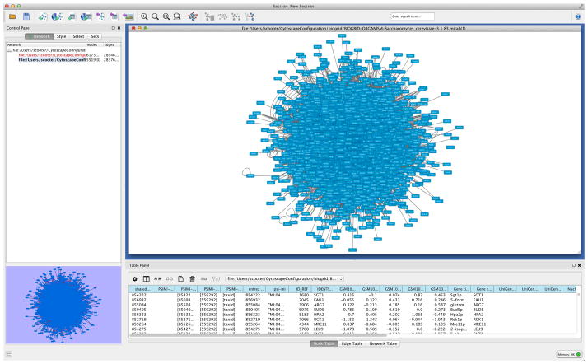Open a session with the folder icon
The width and height of the screenshot is (588, 364).
[x=12, y=16]
